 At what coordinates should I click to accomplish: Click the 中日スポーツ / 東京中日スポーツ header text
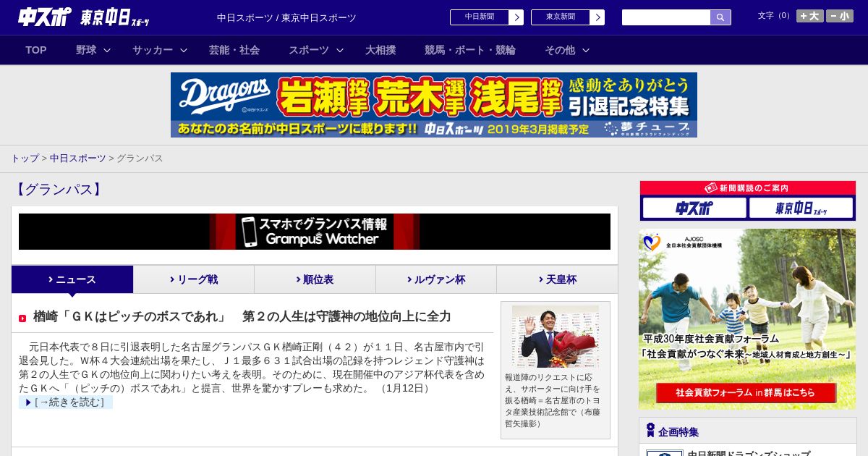pyautogui.click(x=286, y=17)
